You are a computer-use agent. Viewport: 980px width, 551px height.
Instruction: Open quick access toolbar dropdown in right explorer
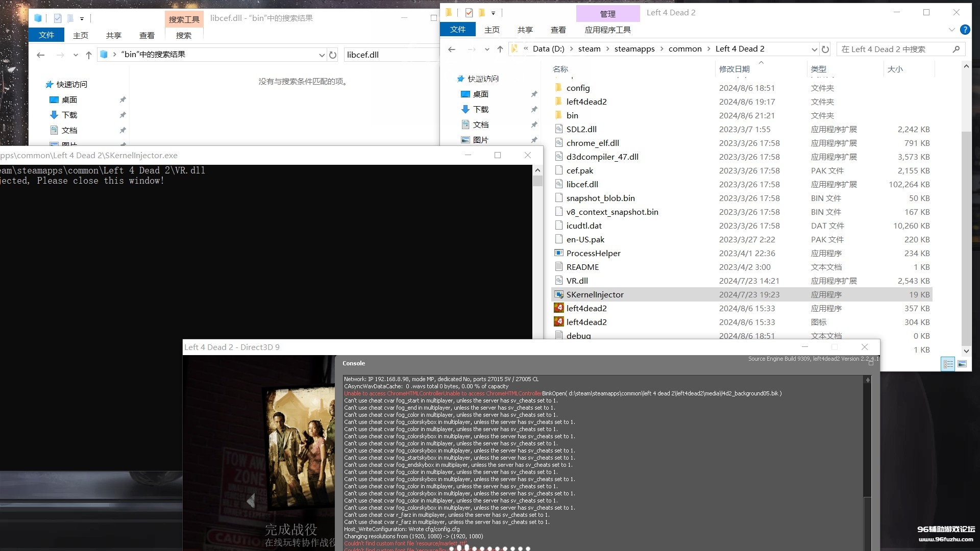(493, 13)
